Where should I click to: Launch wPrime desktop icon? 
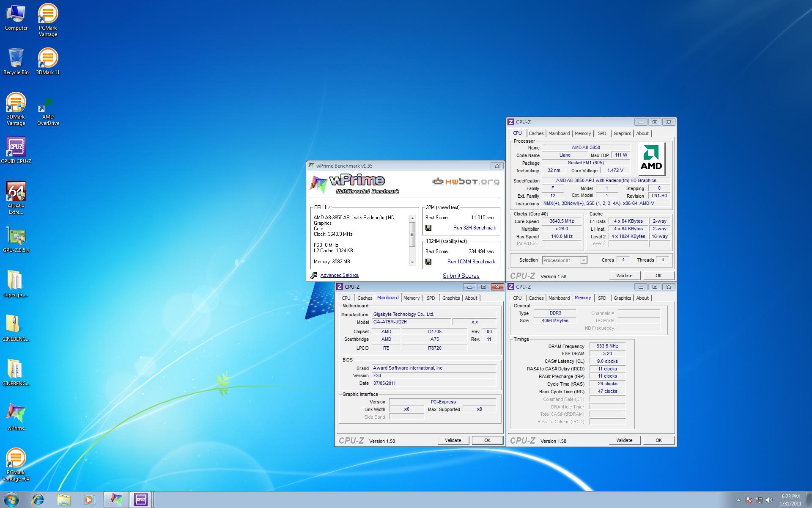16,417
